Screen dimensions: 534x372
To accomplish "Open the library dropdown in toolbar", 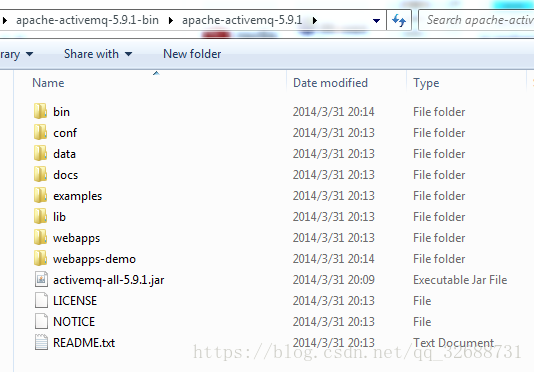I will [17, 54].
